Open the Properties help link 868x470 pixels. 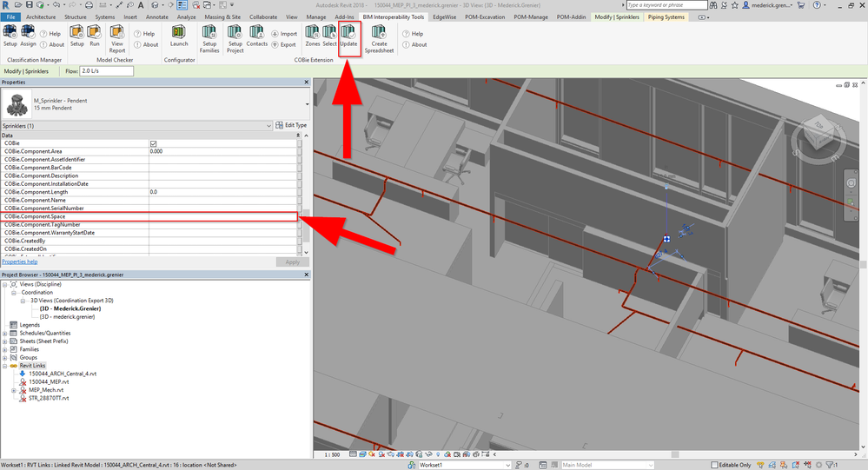pos(20,261)
